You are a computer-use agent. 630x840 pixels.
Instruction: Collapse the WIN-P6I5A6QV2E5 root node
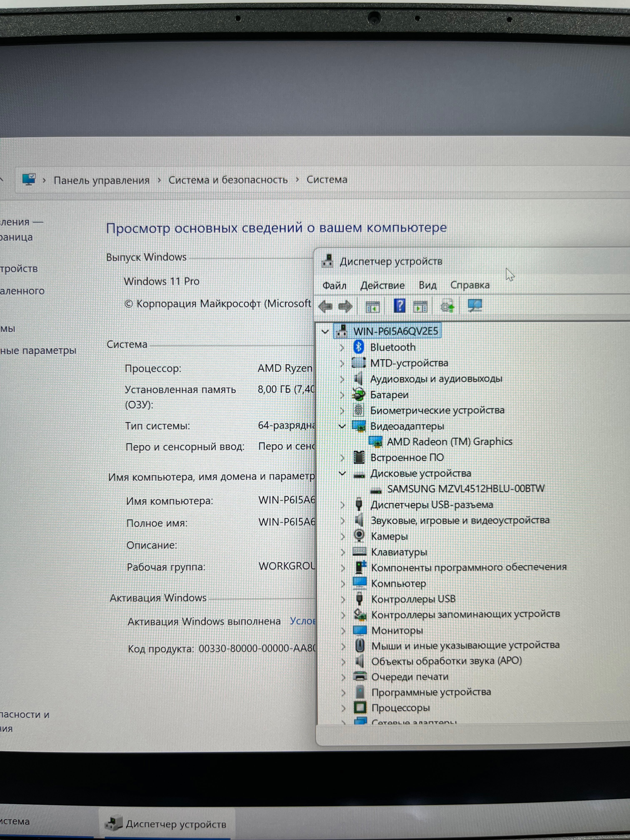point(325,331)
